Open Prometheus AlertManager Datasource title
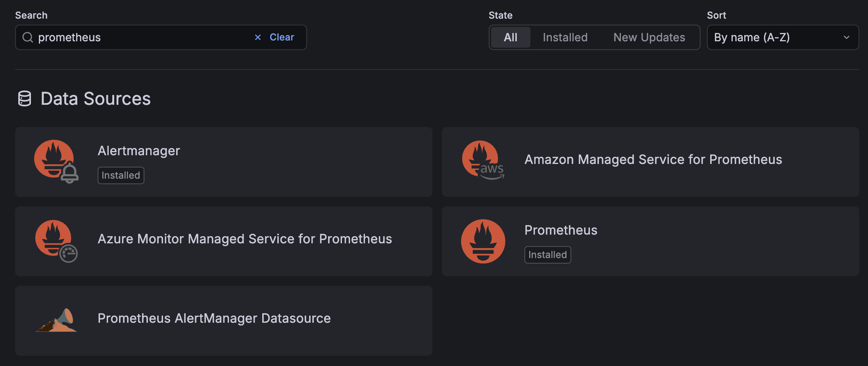 214,318
